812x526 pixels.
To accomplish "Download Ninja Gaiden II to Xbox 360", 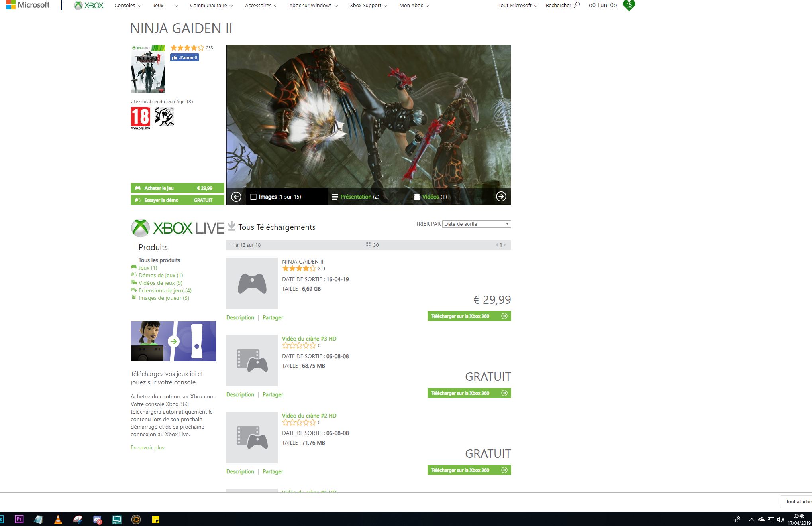I will click(x=469, y=316).
